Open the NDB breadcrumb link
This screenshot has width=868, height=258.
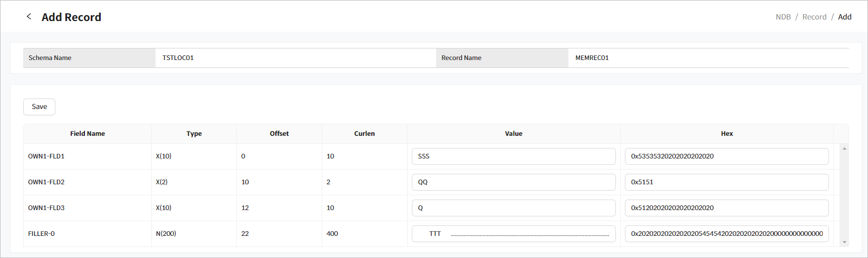point(783,17)
